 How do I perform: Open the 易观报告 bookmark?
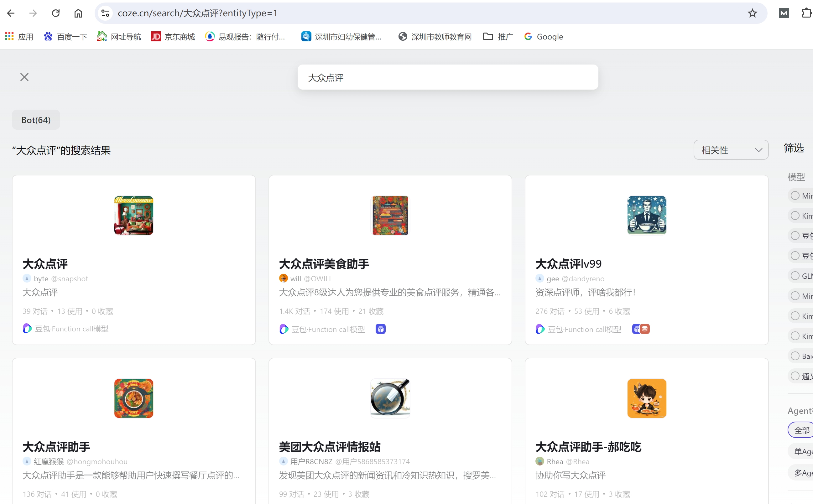click(245, 37)
